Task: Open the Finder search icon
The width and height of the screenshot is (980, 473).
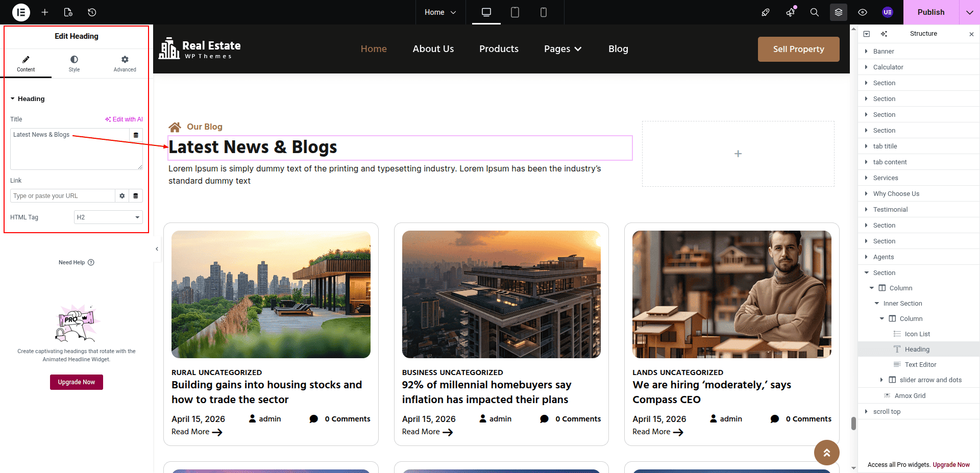Action: click(814, 12)
